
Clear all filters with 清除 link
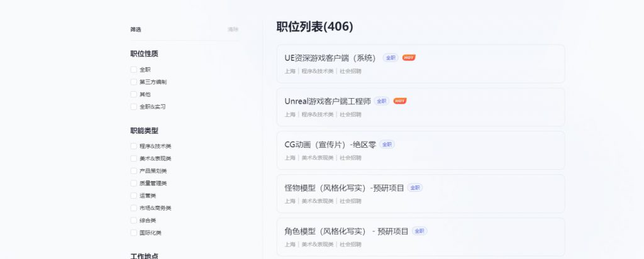[233, 30]
